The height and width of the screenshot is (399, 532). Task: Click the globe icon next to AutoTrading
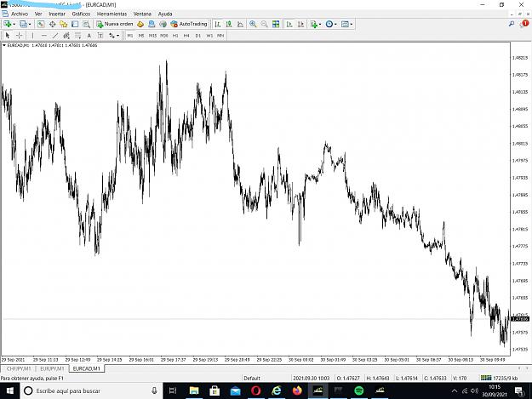tap(163, 24)
